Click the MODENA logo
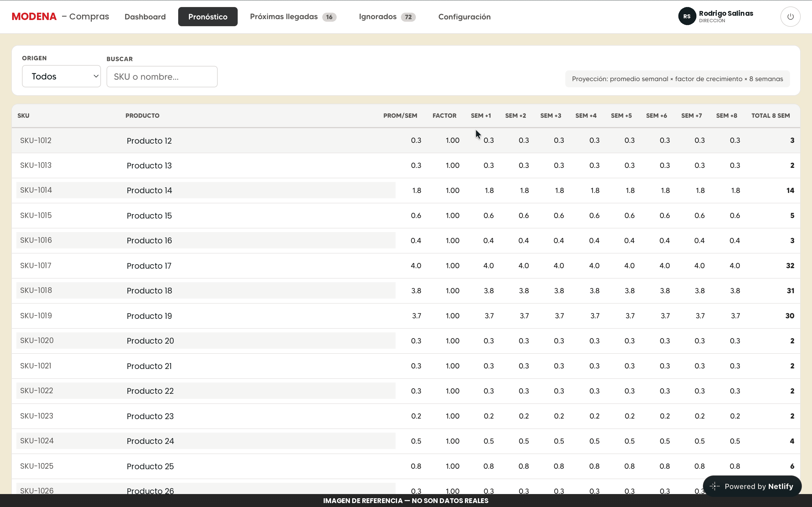The width and height of the screenshot is (812, 507). [x=34, y=16]
